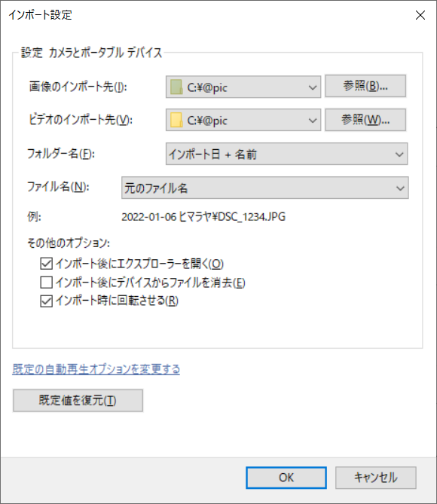Enable インポート後にデバイスからファイルを消去 checkbox
Image resolution: width=437 pixels, height=504 pixels.
tap(46, 283)
